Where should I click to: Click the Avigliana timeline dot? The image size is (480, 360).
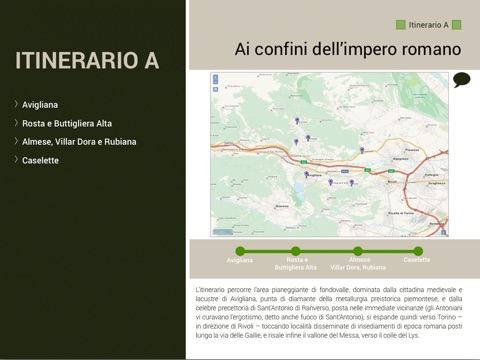(x=240, y=251)
